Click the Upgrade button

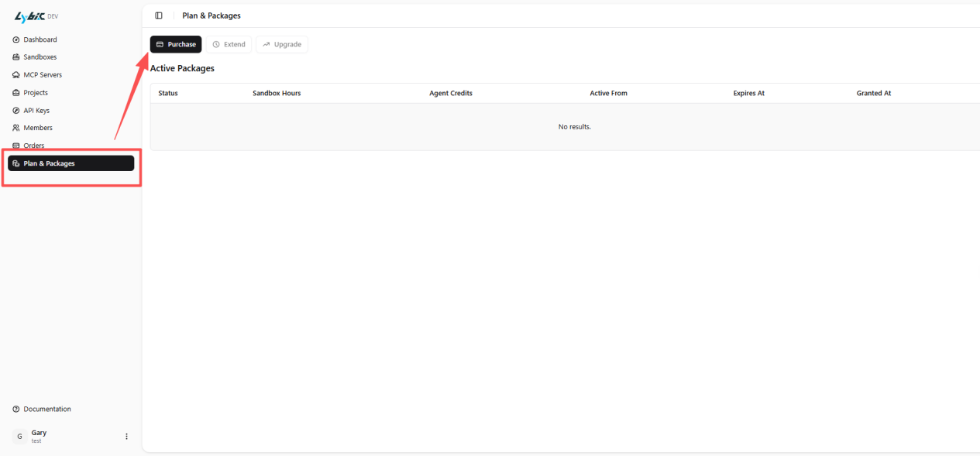pyautogui.click(x=282, y=45)
